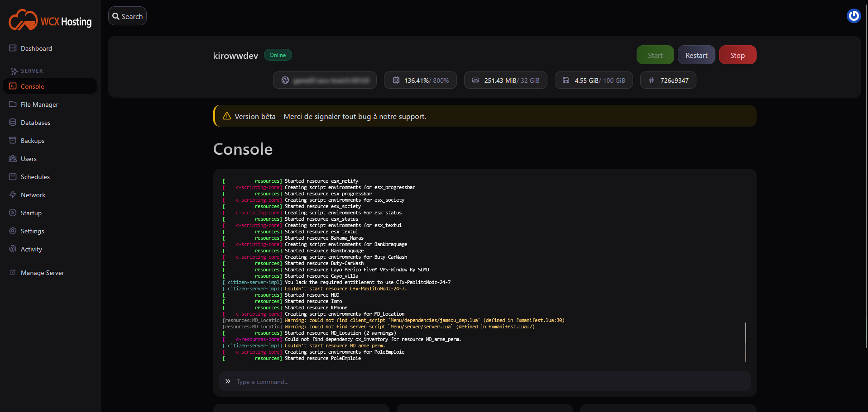The image size is (868, 412).
Task: Open File Manager
Action: pos(50,104)
